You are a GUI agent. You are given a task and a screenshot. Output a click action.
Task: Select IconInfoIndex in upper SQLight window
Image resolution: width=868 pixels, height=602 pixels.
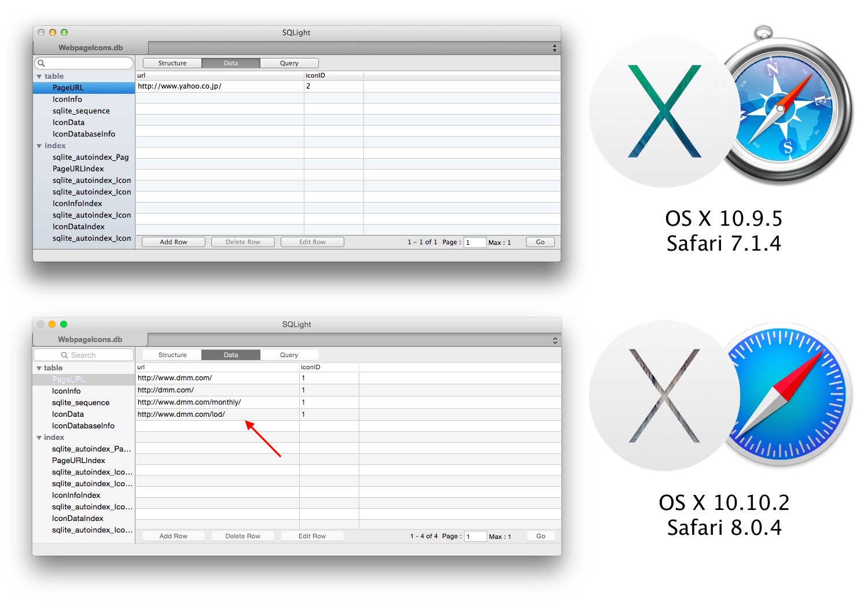click(84, 204)
